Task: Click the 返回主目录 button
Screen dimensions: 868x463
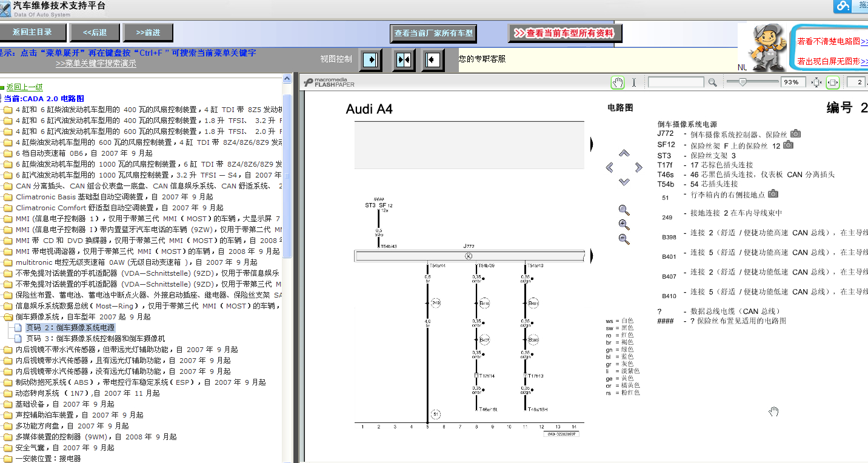Action: (x=32, y=33)
